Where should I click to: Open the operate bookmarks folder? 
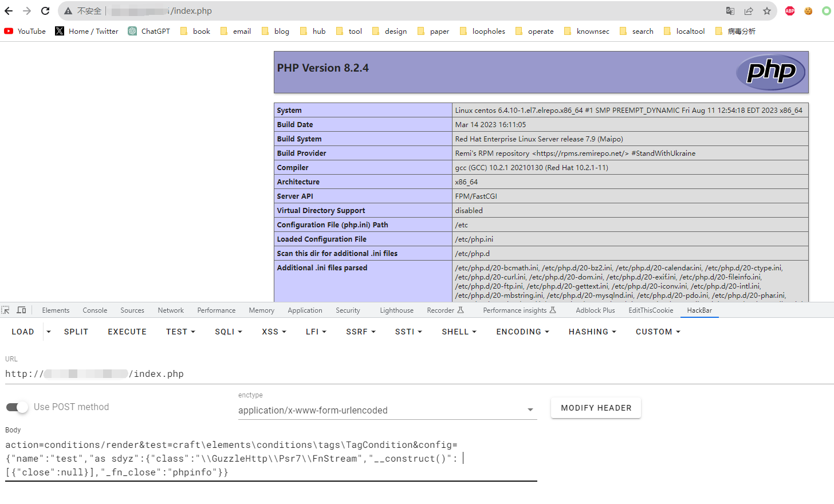[534, 31]
